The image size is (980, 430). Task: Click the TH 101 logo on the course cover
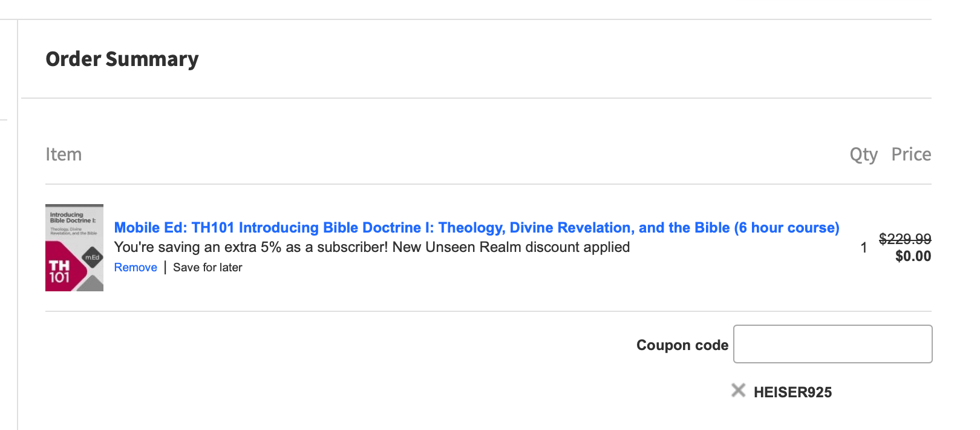59,271
